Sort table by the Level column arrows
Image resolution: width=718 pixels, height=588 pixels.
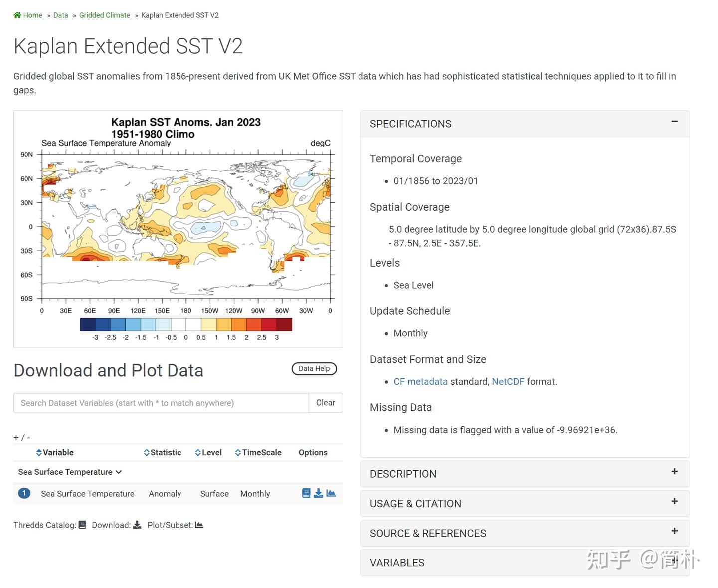tap(198, 452)
